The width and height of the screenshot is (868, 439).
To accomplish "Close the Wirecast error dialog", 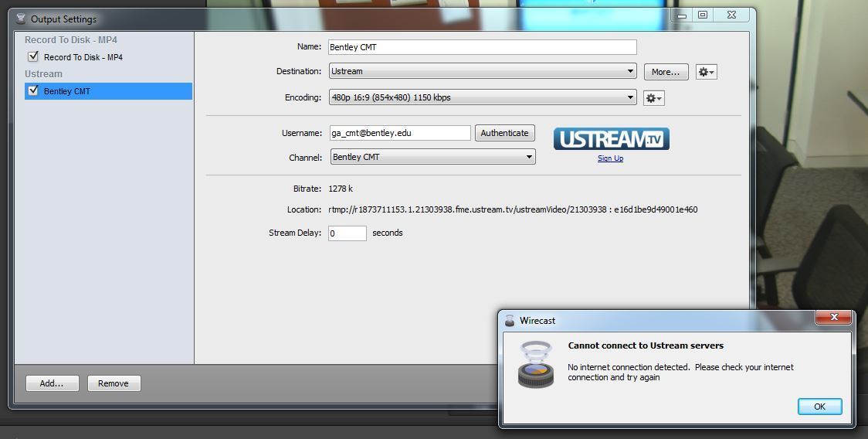I will tap(834, 317).
